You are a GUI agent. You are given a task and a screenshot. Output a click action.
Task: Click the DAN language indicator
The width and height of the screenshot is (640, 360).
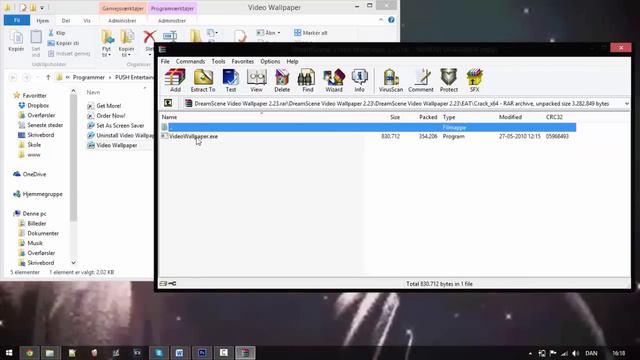pos(591,353)
